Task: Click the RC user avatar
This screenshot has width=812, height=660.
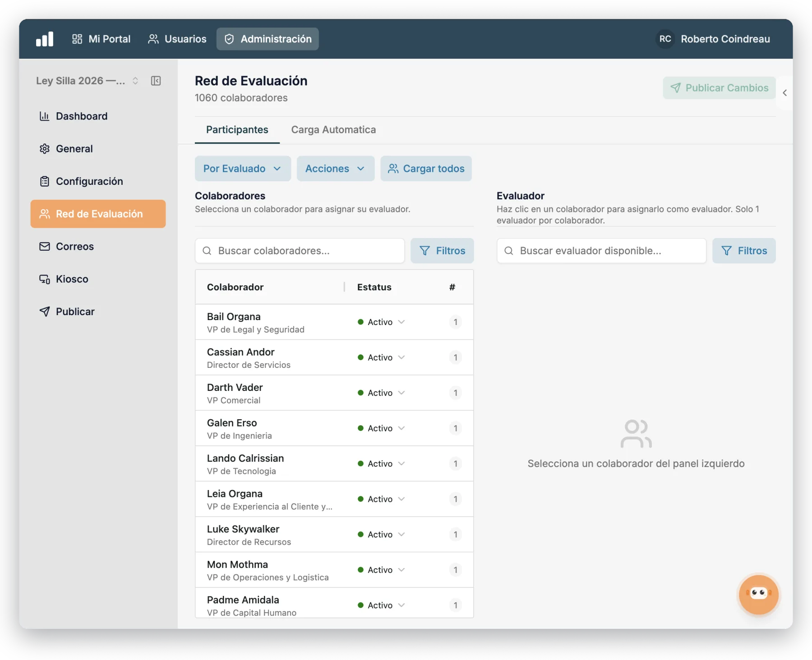Action: click(665, 39)
